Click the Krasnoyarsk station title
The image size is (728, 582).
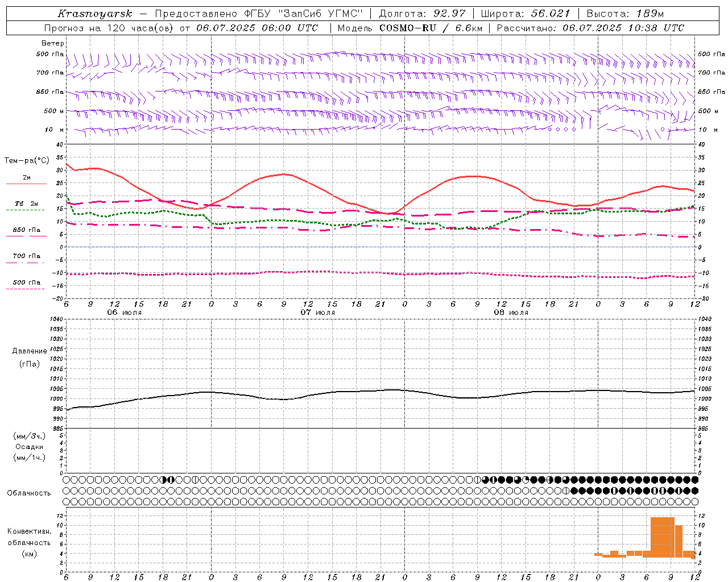pos(95,14)
